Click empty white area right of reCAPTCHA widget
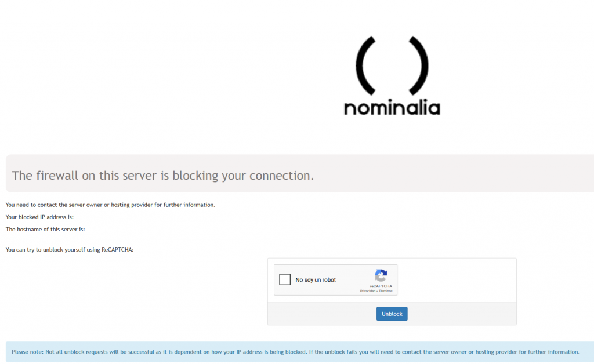 click(x=457, y=280)
